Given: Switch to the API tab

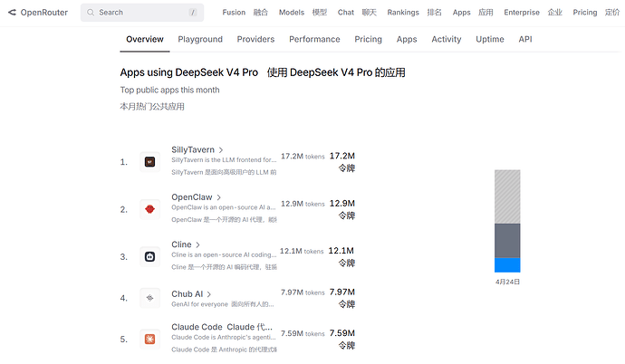Looking at the screenshot, I should [x=525, y=39].
